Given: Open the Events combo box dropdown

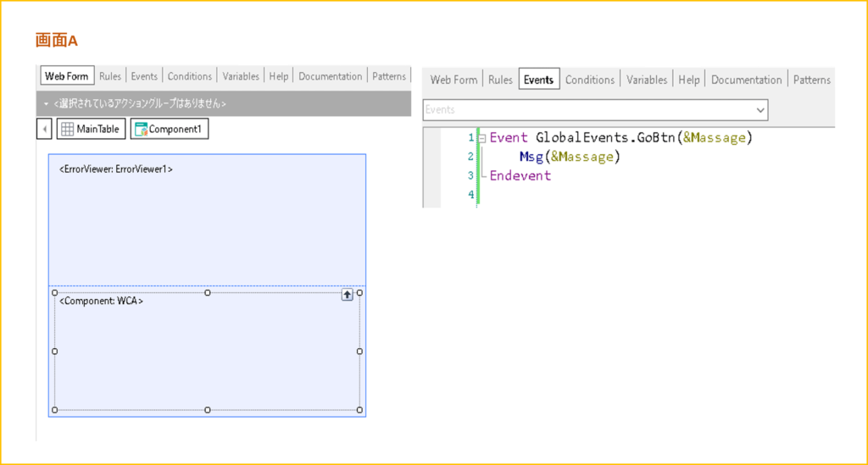Looking at the screenshot, I should [x=759, y=110].
